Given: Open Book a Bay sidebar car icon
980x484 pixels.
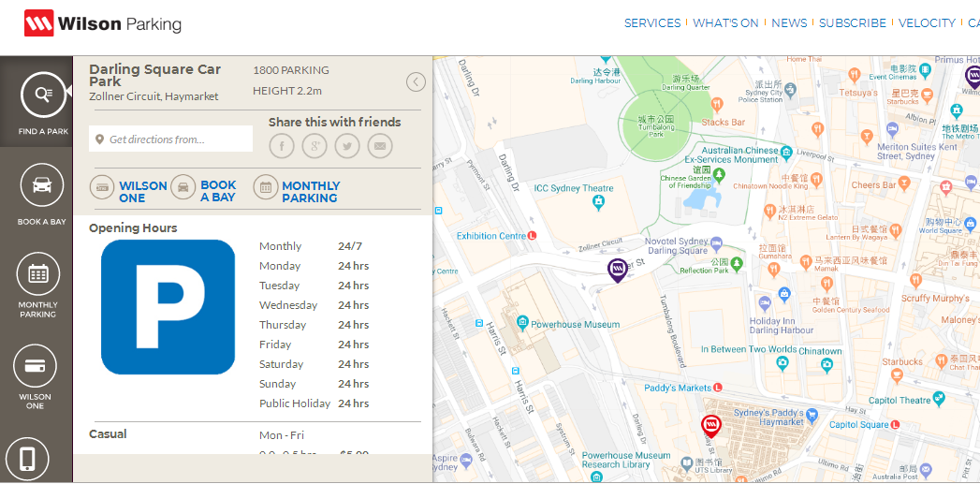Looking at the screenshot, I should click(42, 184).
